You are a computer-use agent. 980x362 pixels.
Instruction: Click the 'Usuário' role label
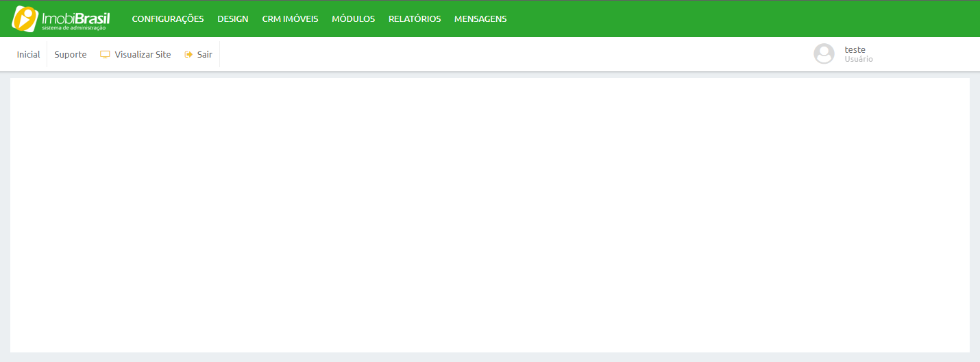[x=859, y=60]
